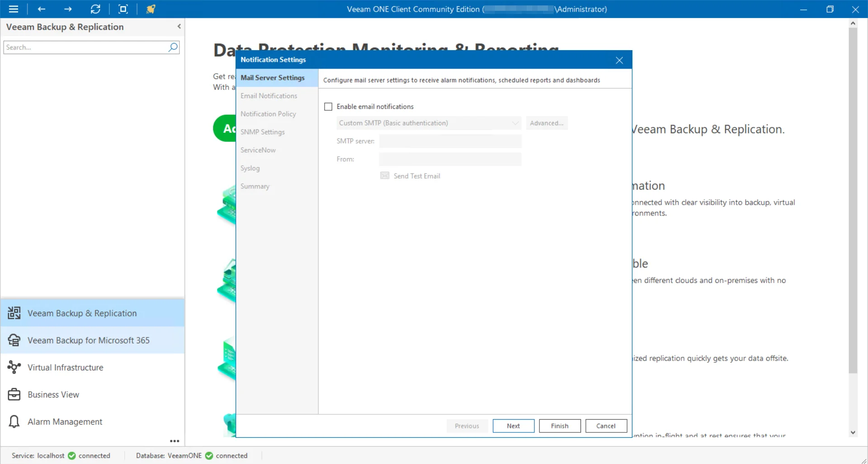This screenshot has width=868, height=464.
Task: Open Alarm Management bell icon
Action: (14, 422)
